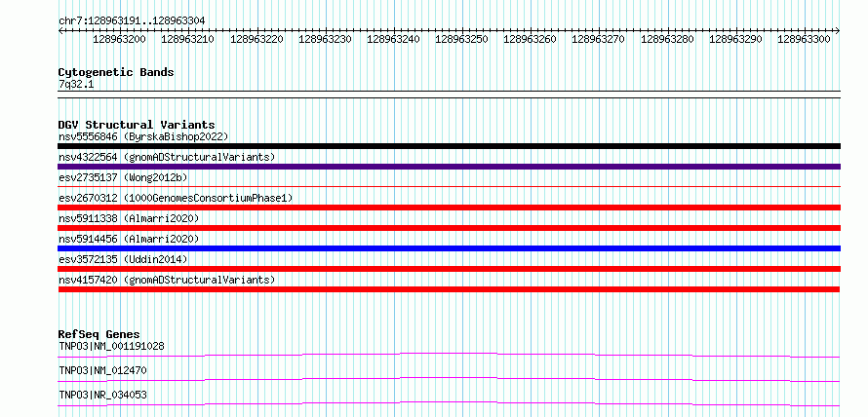Click the red esv2670312 variant bar
868x417 pixels.
click(449, 208)
